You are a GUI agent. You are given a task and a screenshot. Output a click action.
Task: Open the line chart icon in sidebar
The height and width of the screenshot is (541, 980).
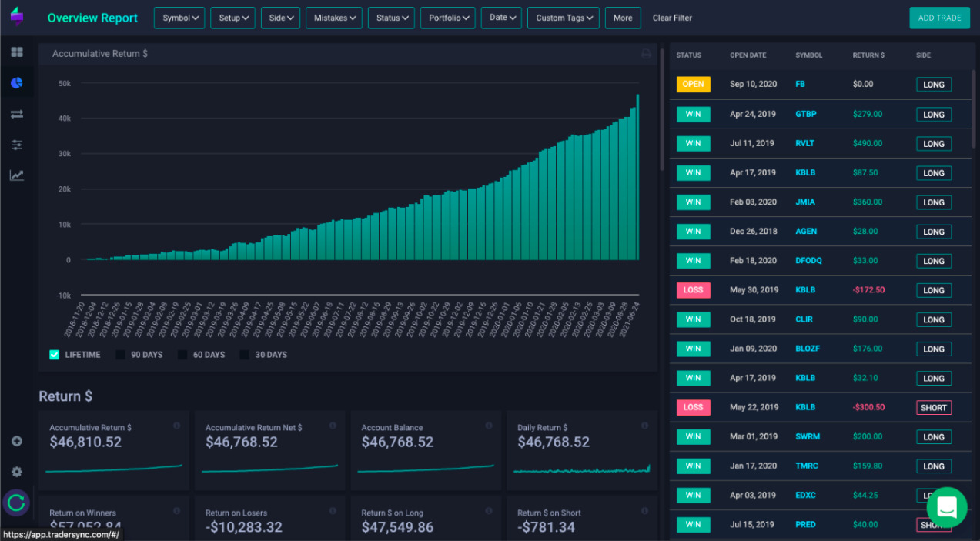pos(17,175)
